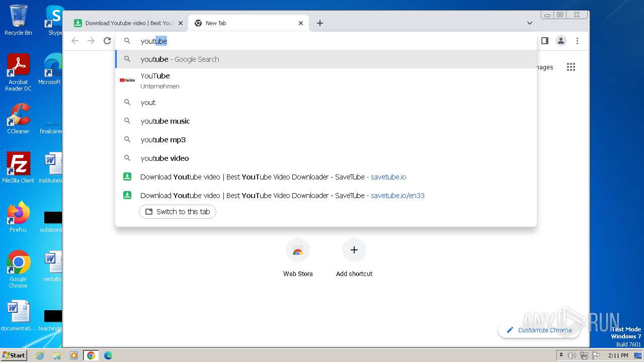
Task: Open Skype desktop icon
Action: click(x=54, y=20)
